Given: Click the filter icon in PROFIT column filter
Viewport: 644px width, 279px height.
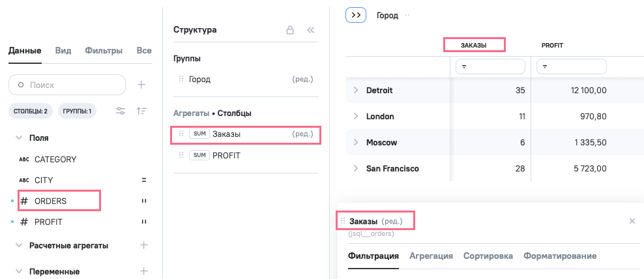Looking at the screenshot, I should coord(545,66).
